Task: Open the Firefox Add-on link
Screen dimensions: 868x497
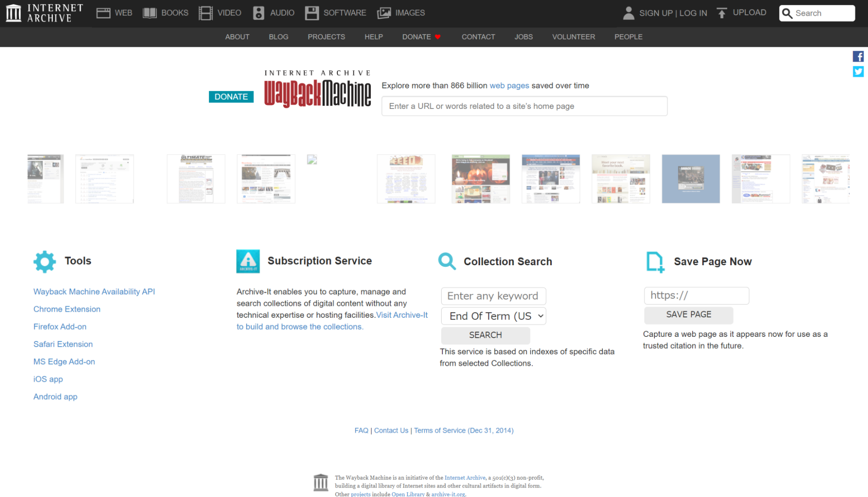Action: point(60,326)
